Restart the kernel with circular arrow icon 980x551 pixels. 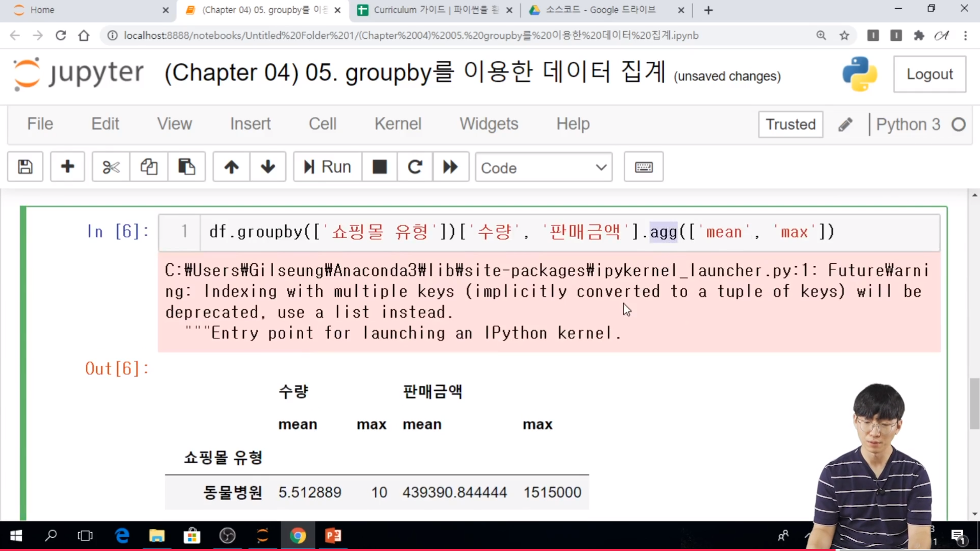[414, 167]
